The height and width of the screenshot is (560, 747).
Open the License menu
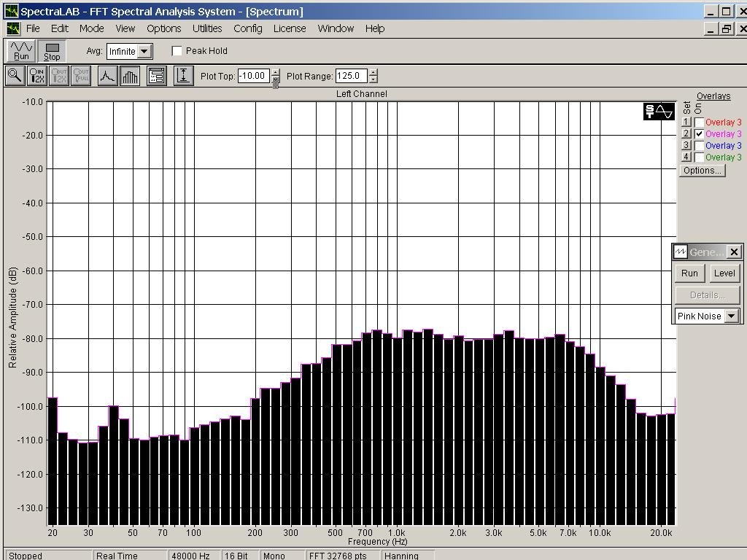[290, 28]
